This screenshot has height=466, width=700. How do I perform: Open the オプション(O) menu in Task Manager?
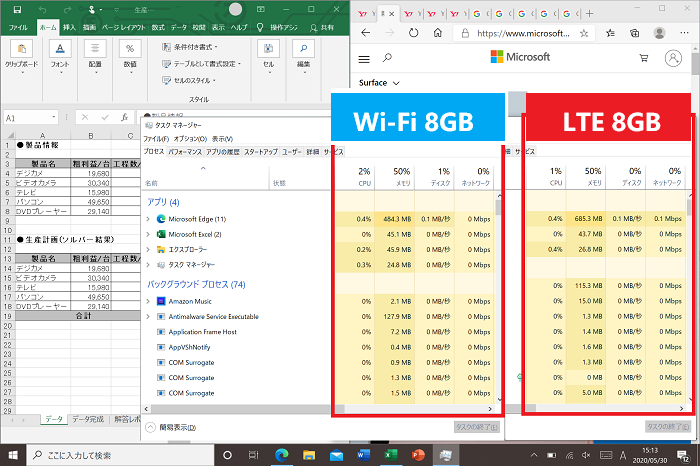[x=190, y=139]
